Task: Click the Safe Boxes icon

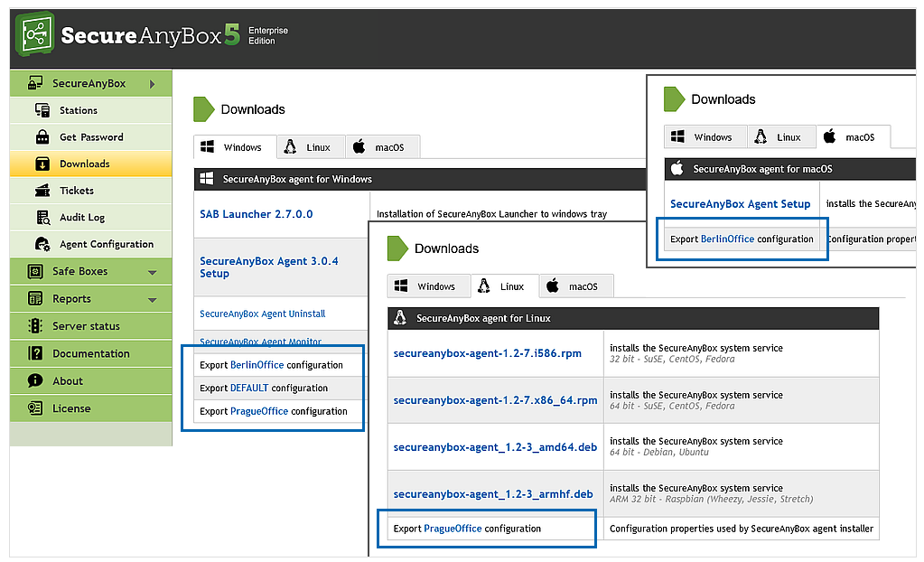Action: tap(35, 271)
